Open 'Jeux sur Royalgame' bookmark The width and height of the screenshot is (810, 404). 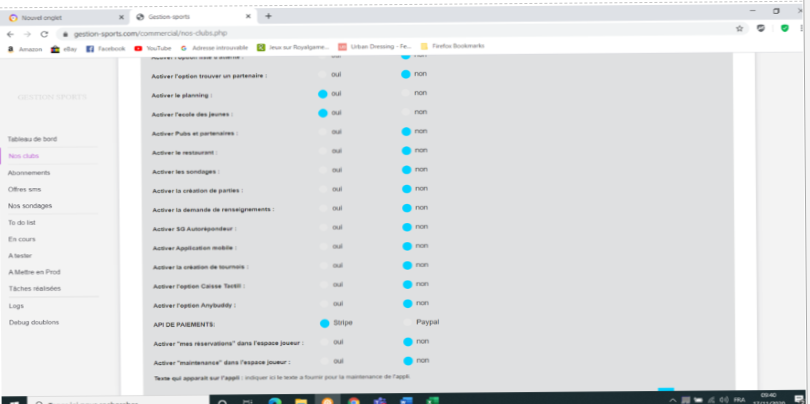click(294, 47)
